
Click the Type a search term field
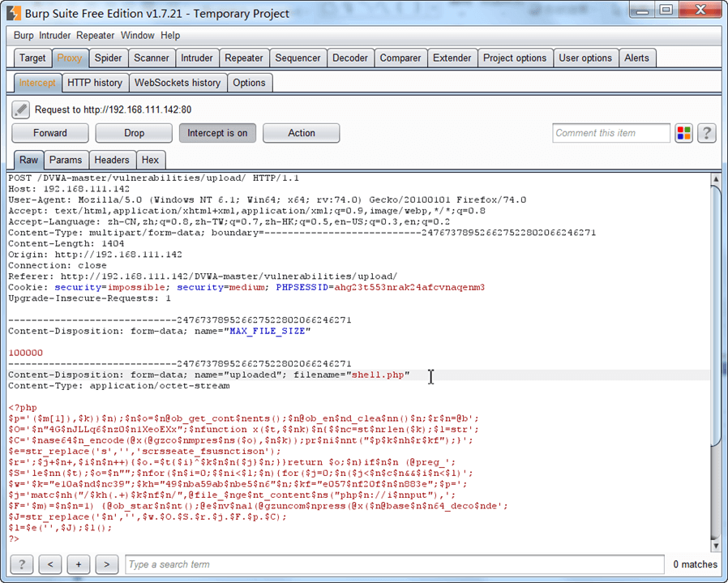pyautogui.click(x=395, y=564)
